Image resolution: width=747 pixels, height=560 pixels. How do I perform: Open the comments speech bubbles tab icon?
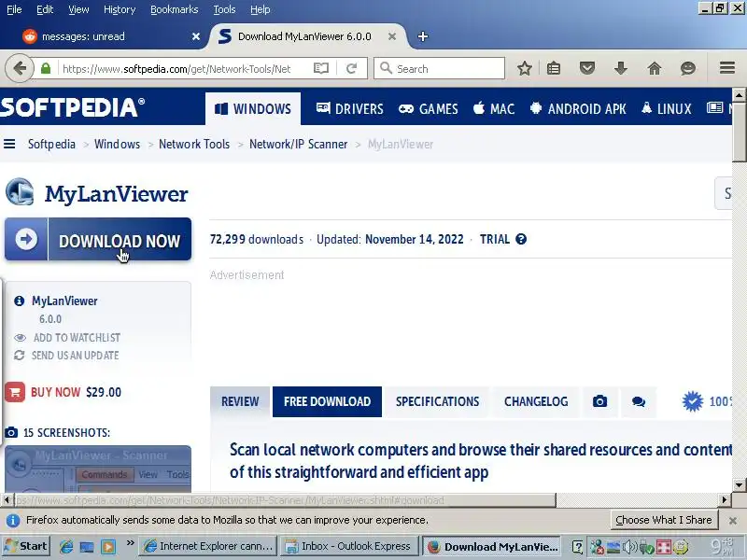coord(639,401)
